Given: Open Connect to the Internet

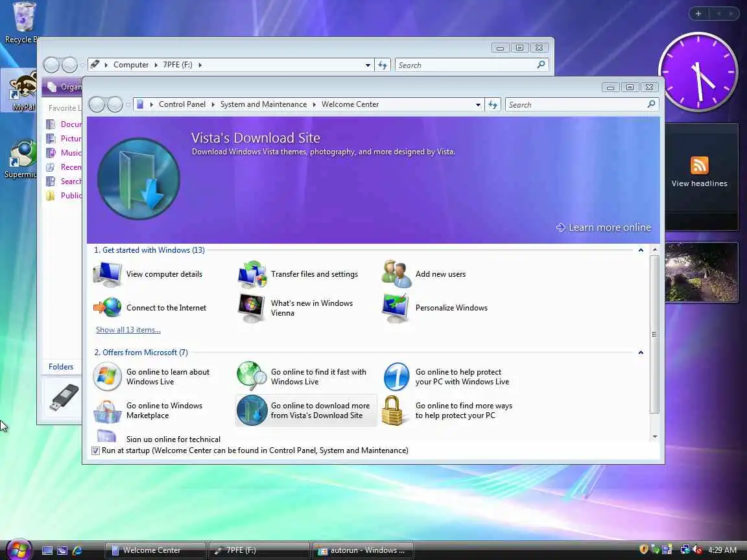Looking at the screenshot, I should point(150,308).
